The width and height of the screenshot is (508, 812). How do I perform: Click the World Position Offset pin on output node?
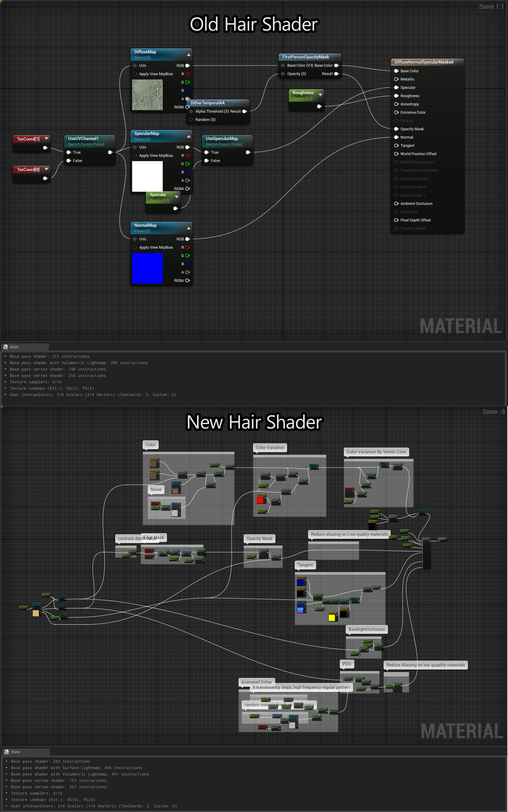[x=396, y=154]
